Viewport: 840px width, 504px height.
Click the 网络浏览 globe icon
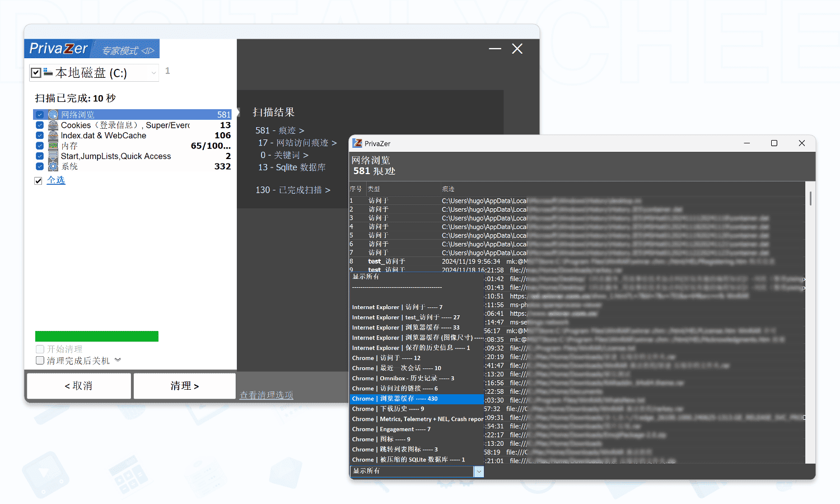click(x=53, y=115)
